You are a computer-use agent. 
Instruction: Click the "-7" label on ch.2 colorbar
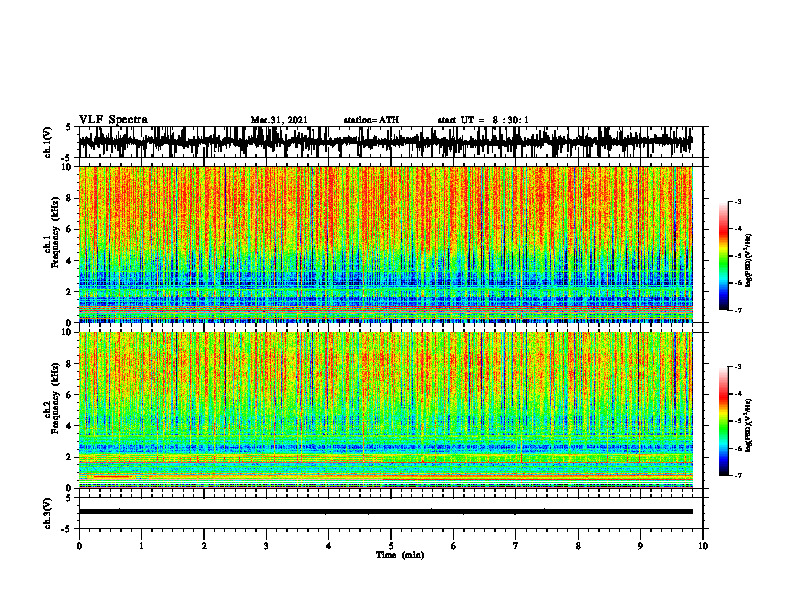[x=738, y=475]
